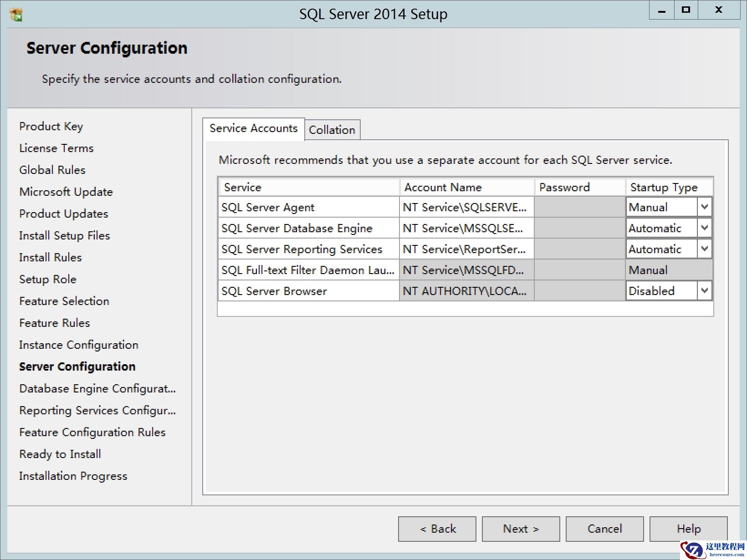Click the SQL Server Setup title bar icon
747x560 pixels.
(16, 14)
